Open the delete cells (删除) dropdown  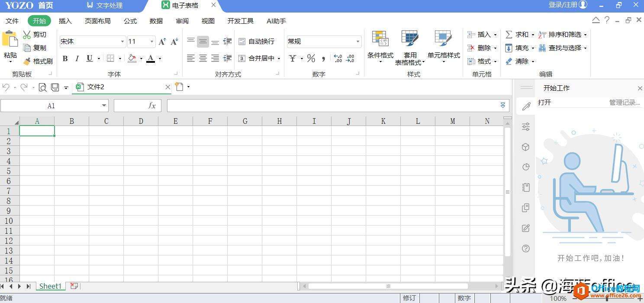coord(482,48)
